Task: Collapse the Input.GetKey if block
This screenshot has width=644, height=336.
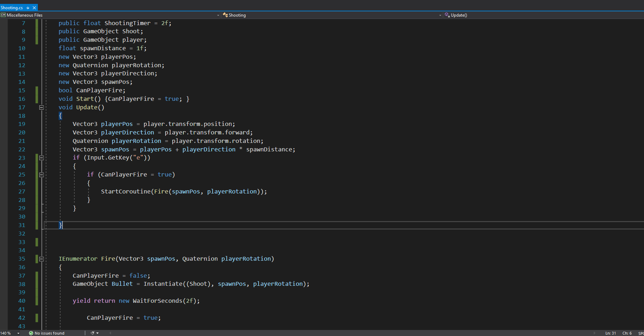Action: (41, 158)
